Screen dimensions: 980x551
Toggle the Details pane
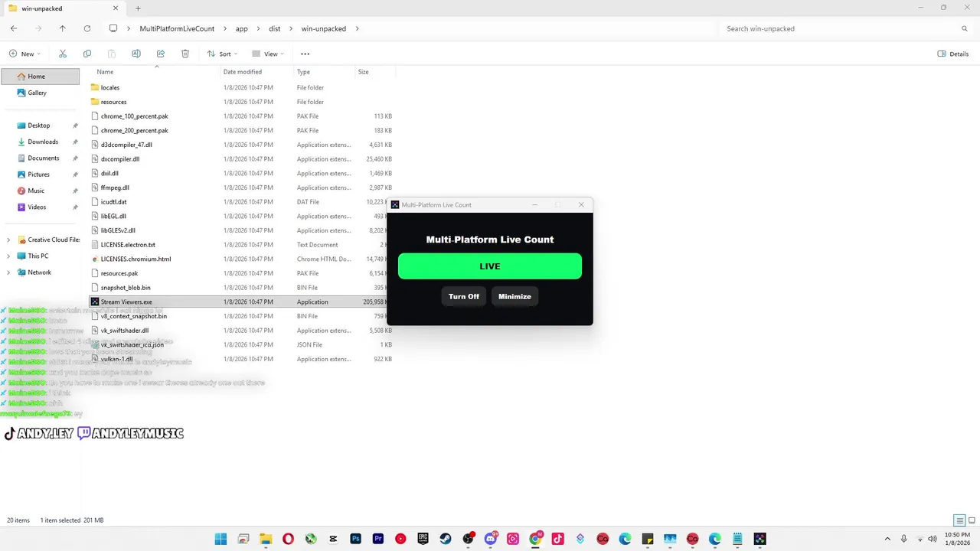coord(953,54)
